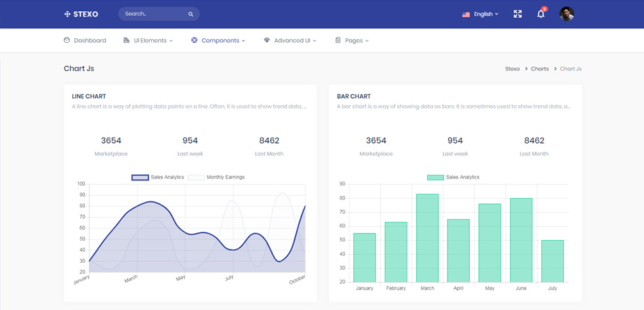Focus the Search input field
This screenshot has width=644, height=310.
click(x=159, y=14)
